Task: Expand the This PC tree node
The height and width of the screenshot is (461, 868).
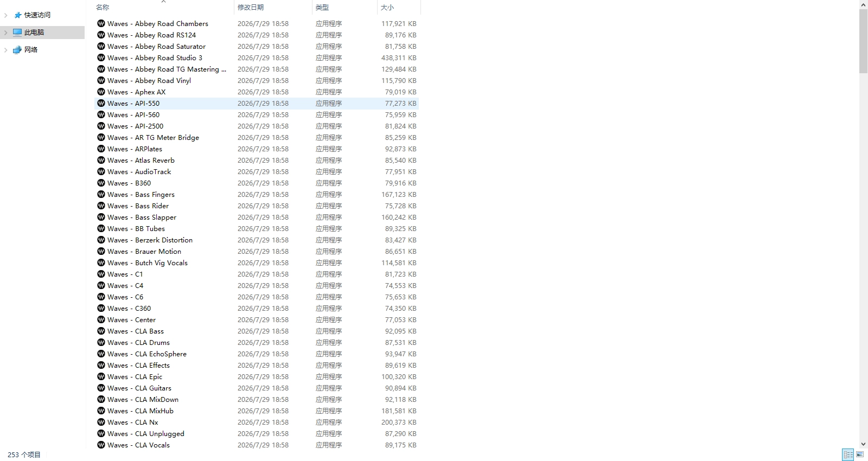Action: pyautogui.click(x=6, y=33)
